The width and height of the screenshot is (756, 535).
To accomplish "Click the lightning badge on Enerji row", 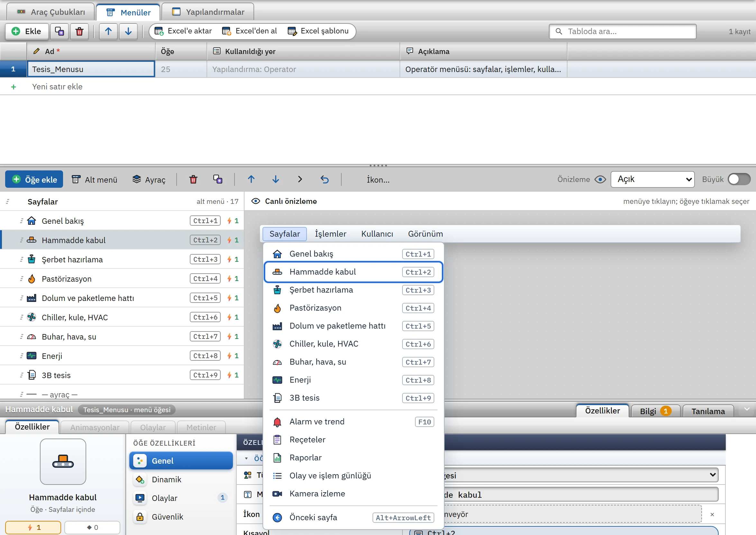I will coord(233,356).
